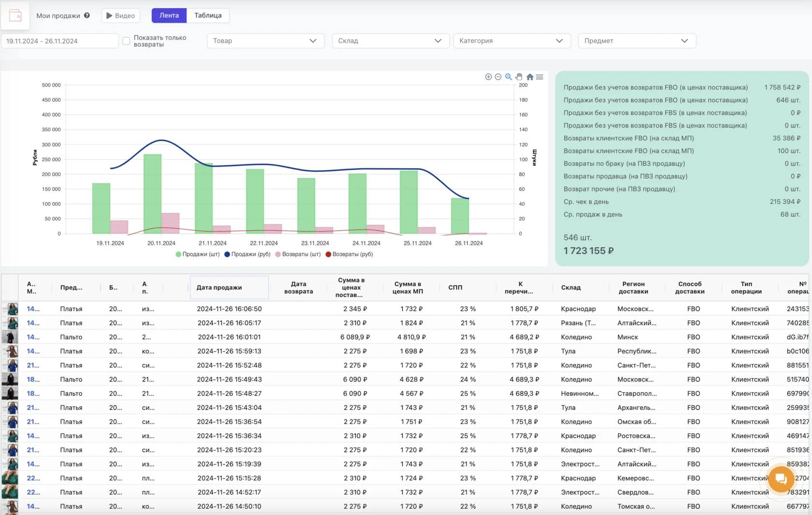The width and height of the screenshot is (812, 515).
Task: Expand the Категория dropdown
Action: 511,41
